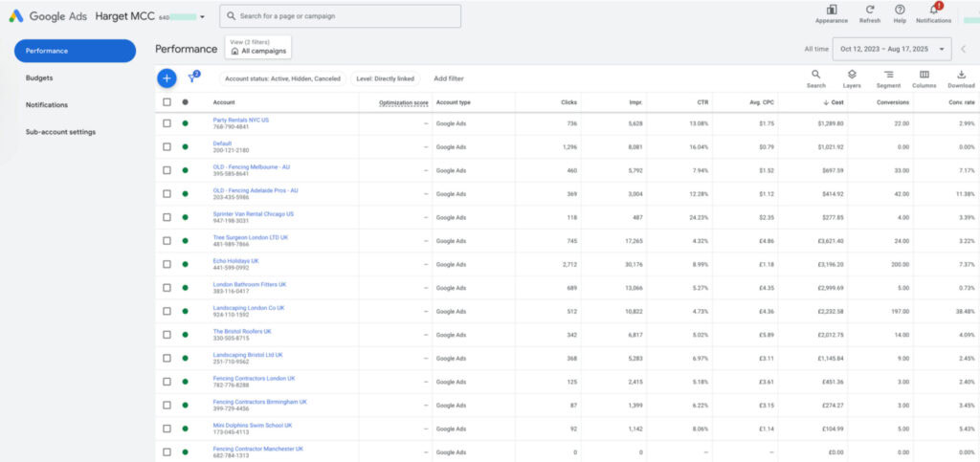
Task: Open the Harget MCC account dropdown arrow
Action: pyautogui.click(x=202, y=17)
